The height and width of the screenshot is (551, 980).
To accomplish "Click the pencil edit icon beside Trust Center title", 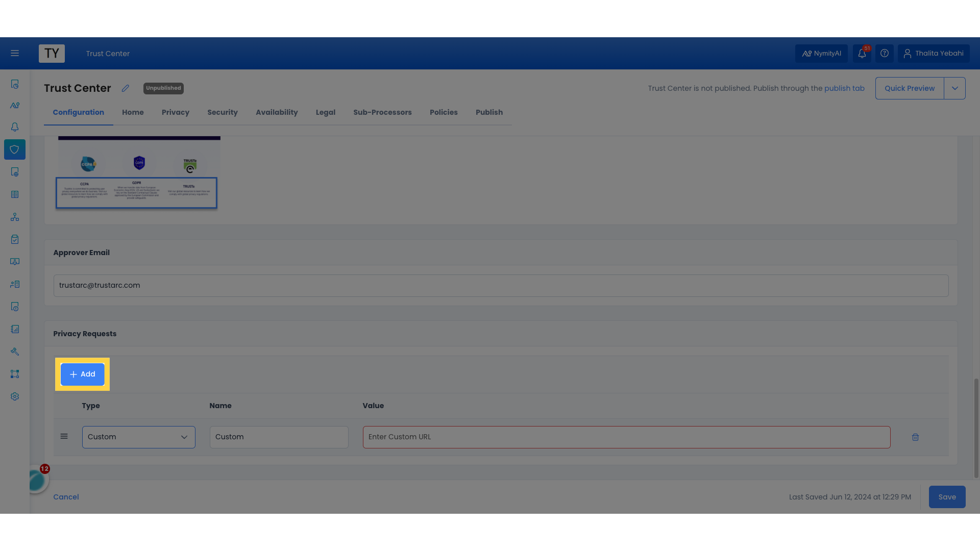I will click(x=126, y=88).
